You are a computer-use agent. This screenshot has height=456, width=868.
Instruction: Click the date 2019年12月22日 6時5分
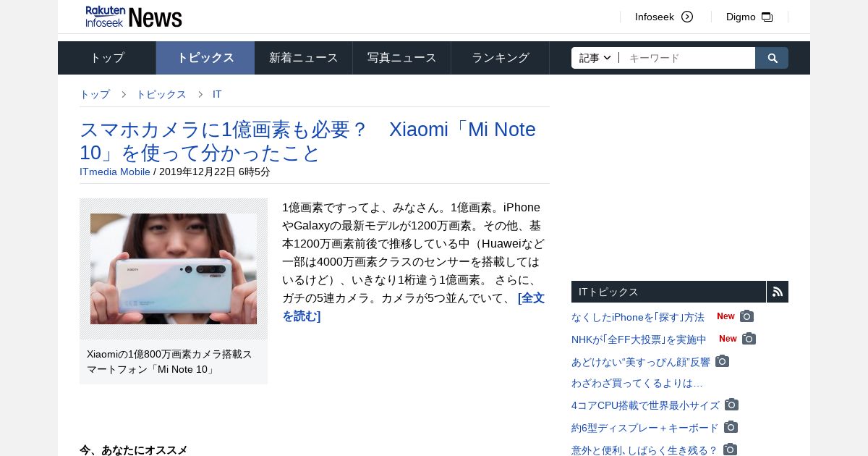coord(214,172)
